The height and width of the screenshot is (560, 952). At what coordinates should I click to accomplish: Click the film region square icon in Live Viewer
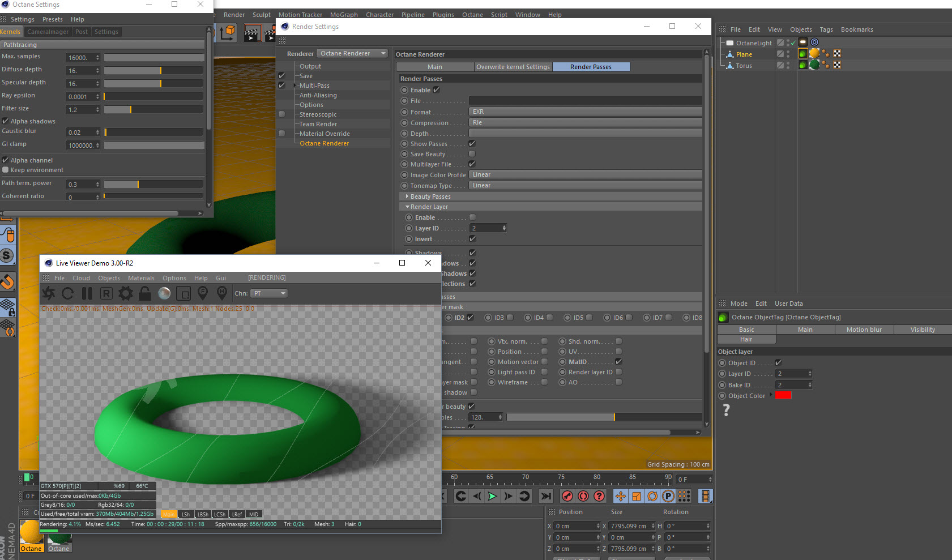(183, 293)
